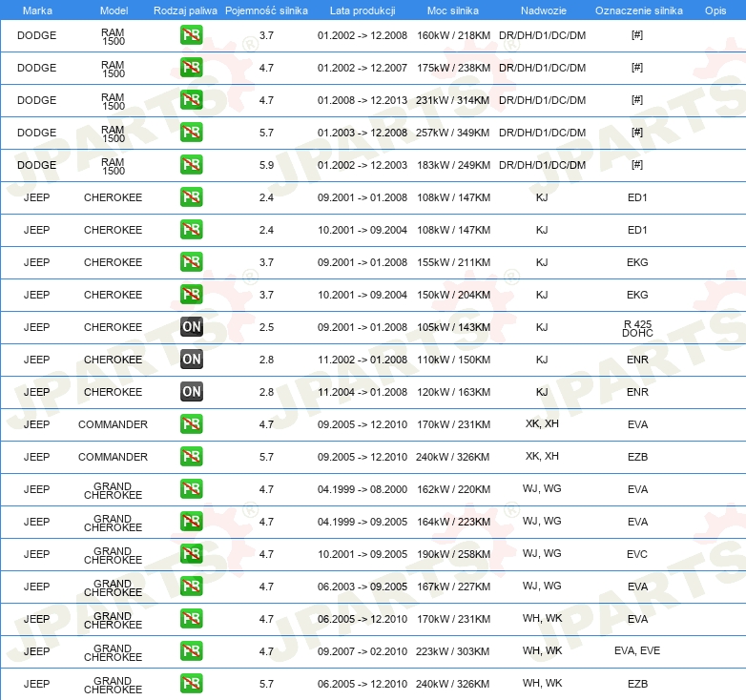This screenshot has width=746, height=700.
Task: Click the PB fuel icon for Dodge RAM 5.9
Action: 191,165
